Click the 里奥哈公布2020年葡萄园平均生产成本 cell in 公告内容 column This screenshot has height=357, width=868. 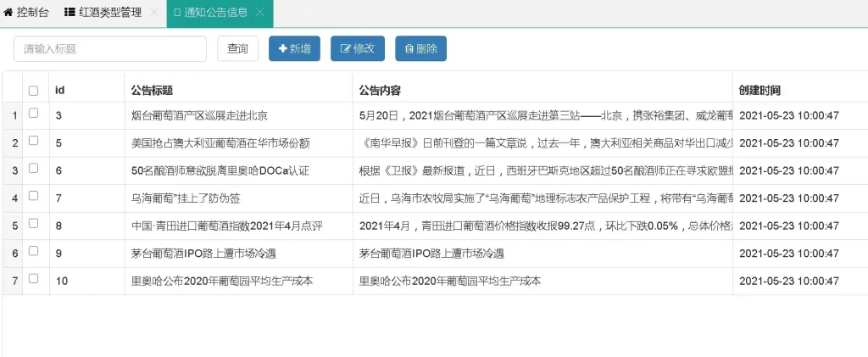(543, 282)
